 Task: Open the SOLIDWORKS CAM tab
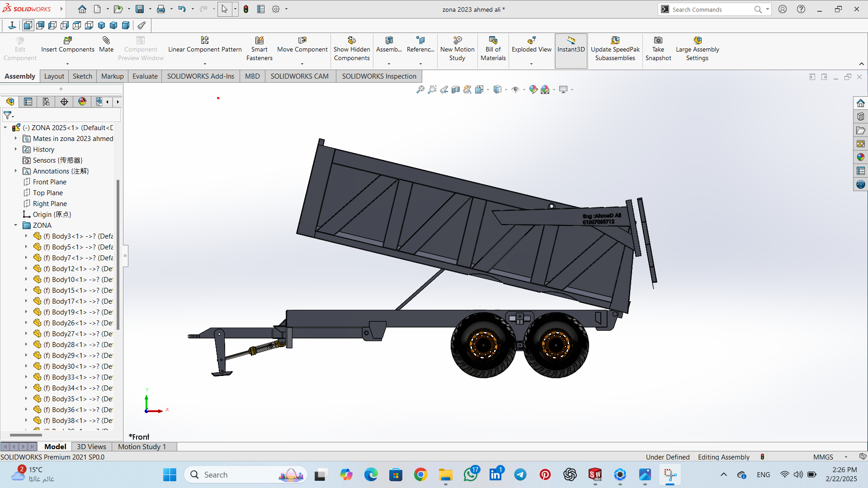coord(299,76)
